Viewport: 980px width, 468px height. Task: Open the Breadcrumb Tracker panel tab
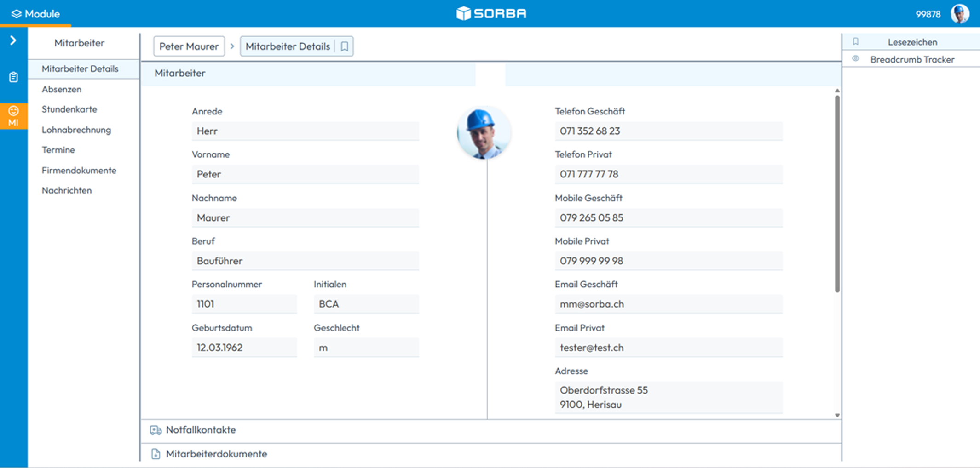[x=911, y=59]
